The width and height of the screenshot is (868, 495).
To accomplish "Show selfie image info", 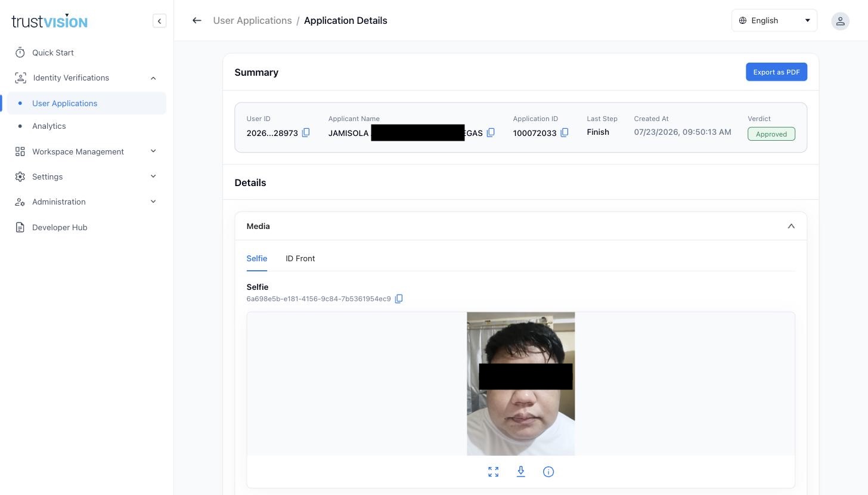I will point(548,472).
